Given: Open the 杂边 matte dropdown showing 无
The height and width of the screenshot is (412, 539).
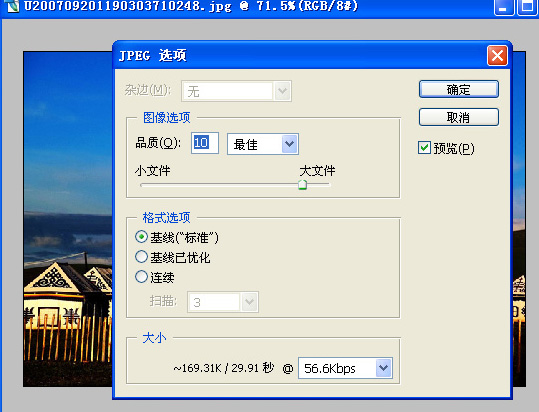Looking at the screenshot, I should [236, 91].
